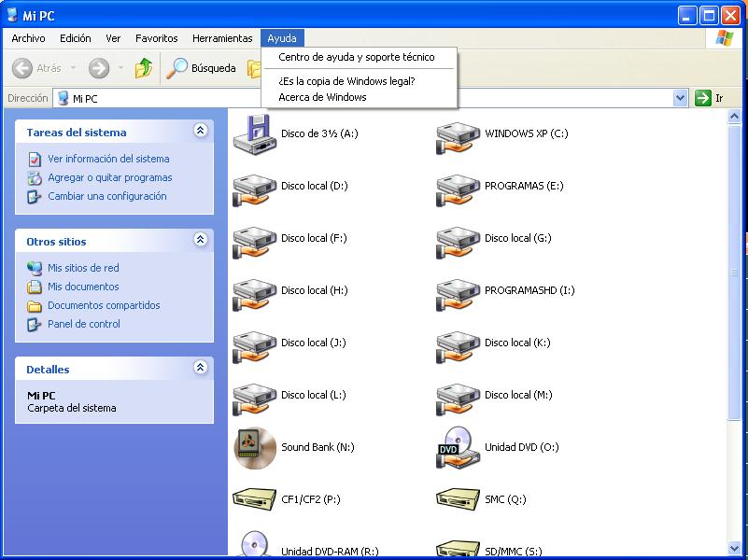
Task: Select the Disco local (K:) drive icon
Action: [458, 347]
